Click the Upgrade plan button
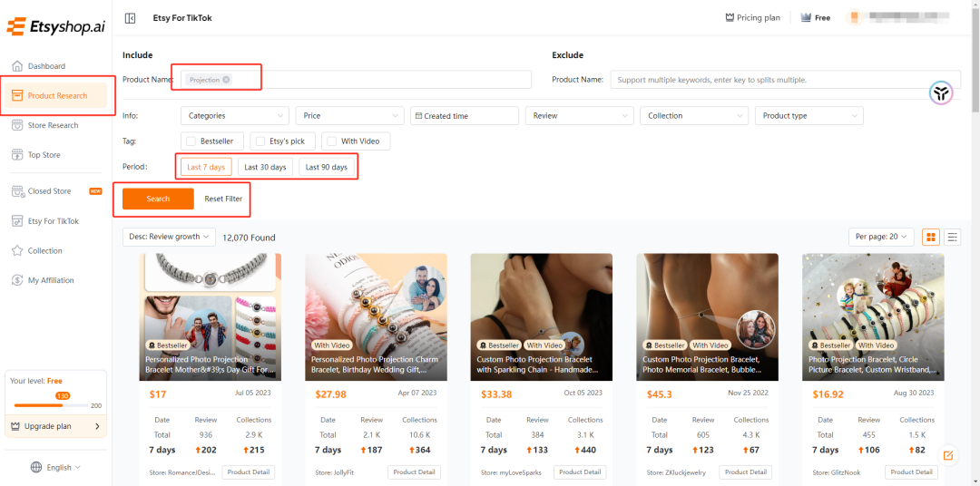The width and height of the screenshot is (980, 486). click(55, 426)
